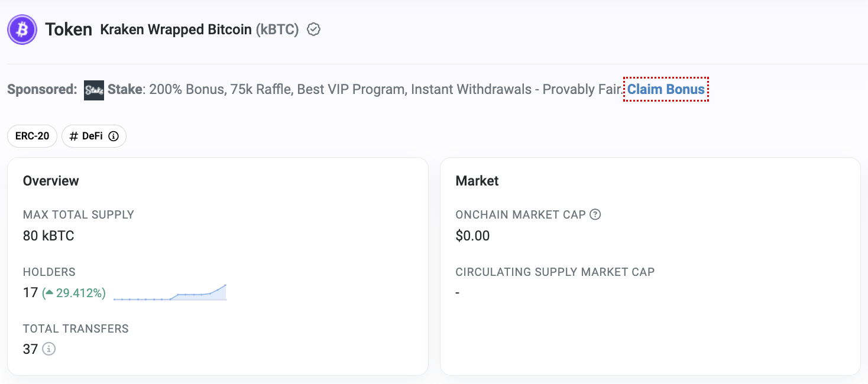Viewport: 868px width, 384px height.
Task: Click the info icon next to 37 transfers
Action: pos(49,349)
